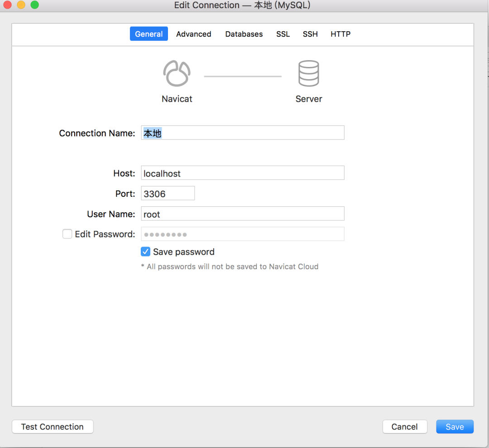This screenshot has height=448, width=489.
Task: Click the Server database icon
Action: [x=308, y=74]
